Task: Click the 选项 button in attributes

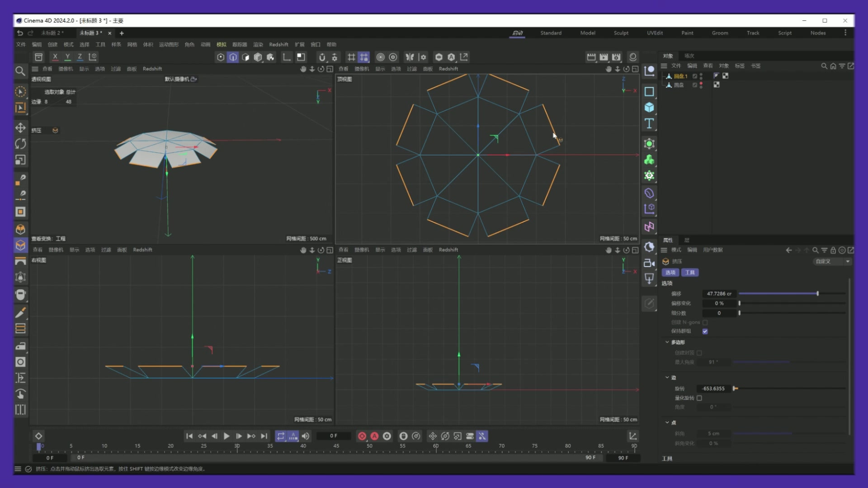Action: coord(670,272)
